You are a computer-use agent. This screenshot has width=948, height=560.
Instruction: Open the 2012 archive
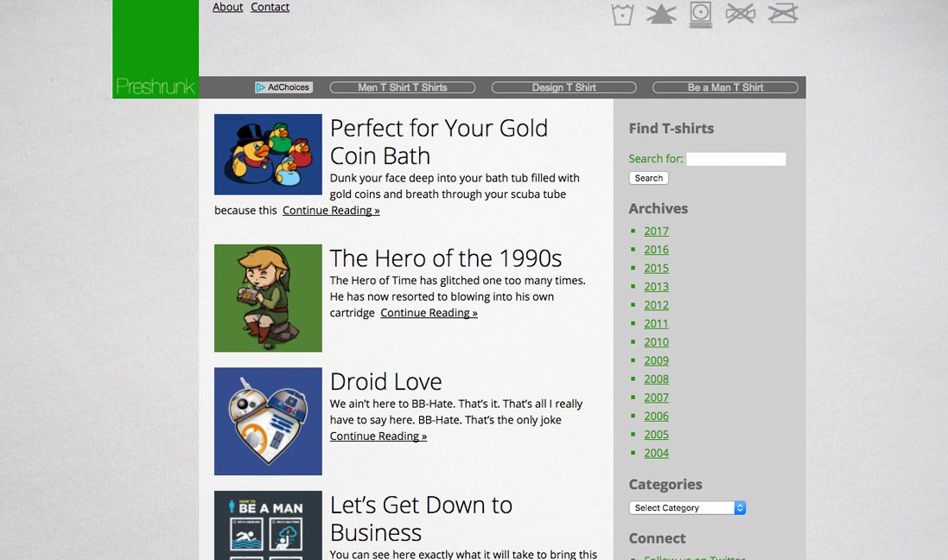pyautogui.click(x=656, y=305)
